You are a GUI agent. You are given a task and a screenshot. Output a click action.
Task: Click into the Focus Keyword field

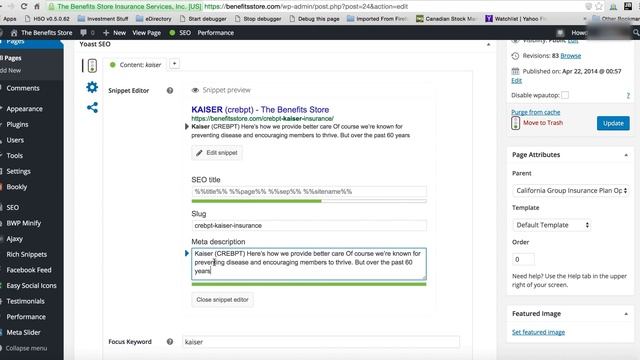coord(321,342)
